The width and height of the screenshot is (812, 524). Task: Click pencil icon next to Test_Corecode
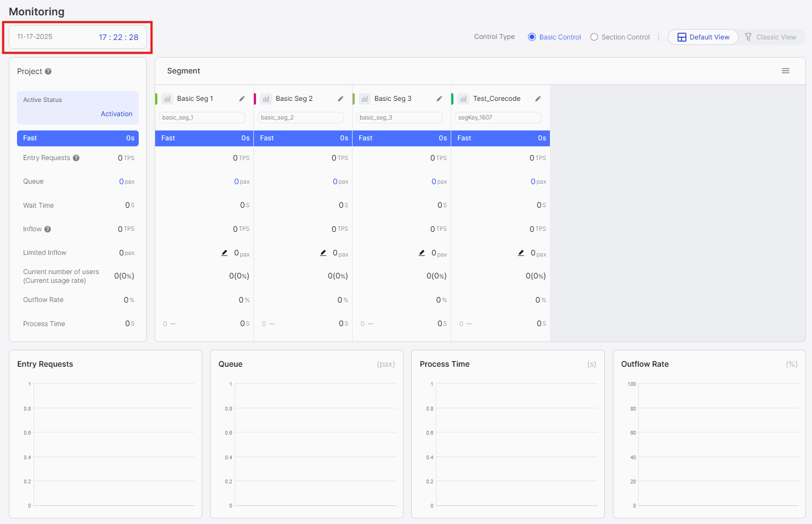[538, 99]
